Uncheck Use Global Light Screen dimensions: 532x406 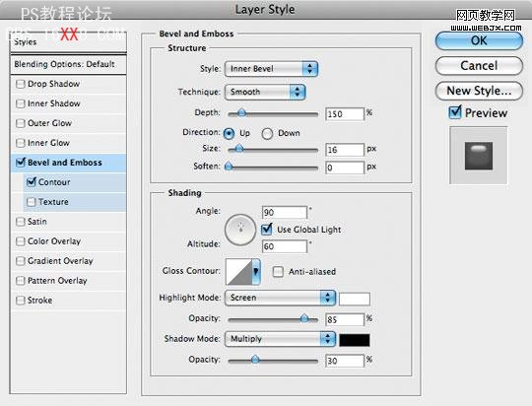267,230
